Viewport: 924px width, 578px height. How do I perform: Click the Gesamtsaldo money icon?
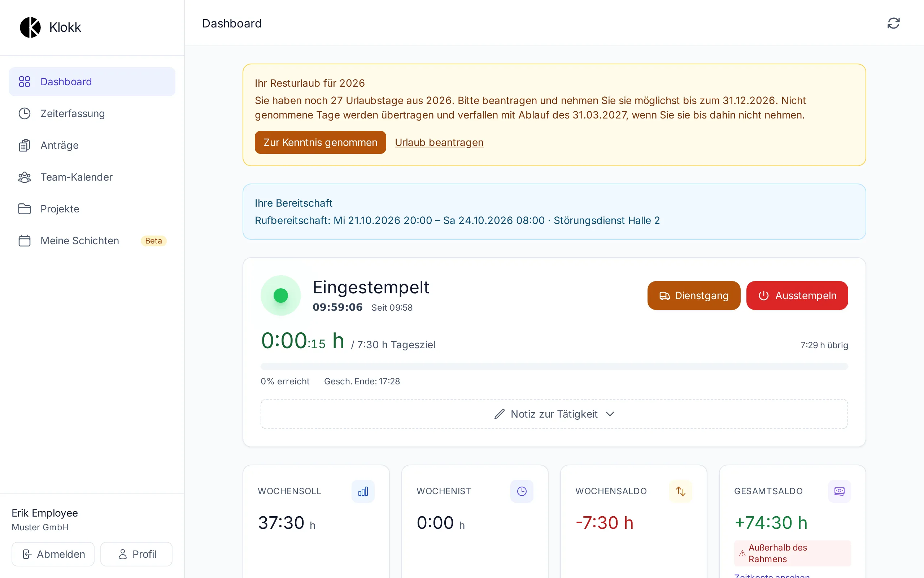coord(839,491)
